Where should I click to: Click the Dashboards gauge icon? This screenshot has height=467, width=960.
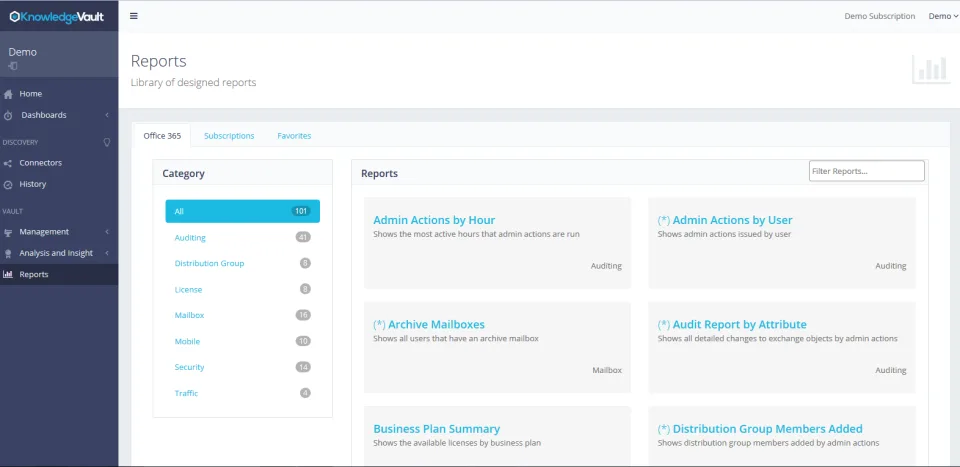tap(8, 115)
